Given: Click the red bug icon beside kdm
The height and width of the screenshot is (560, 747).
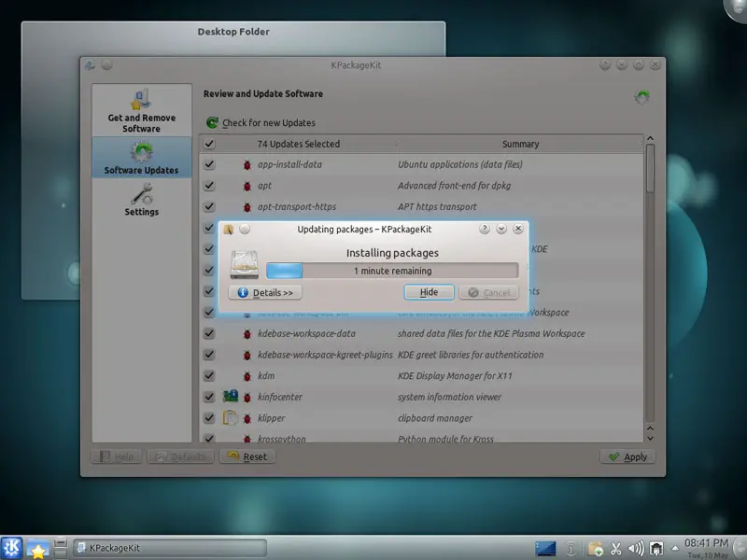Looking at the screenshot, I should (x=247, y=376).
